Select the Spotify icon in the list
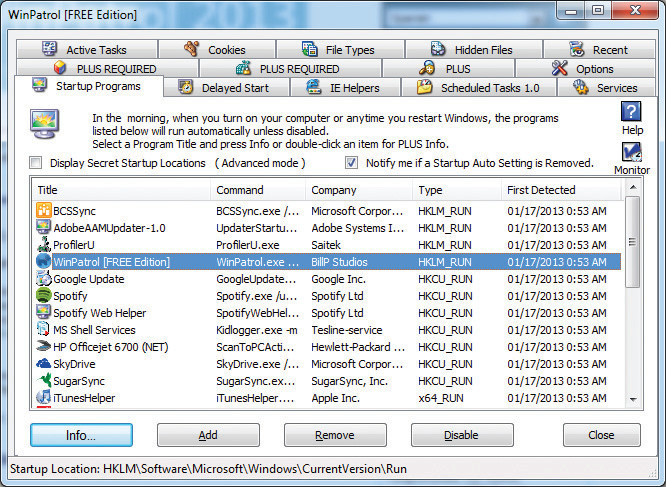Screen dimensions: 666x487 point(44,296)
